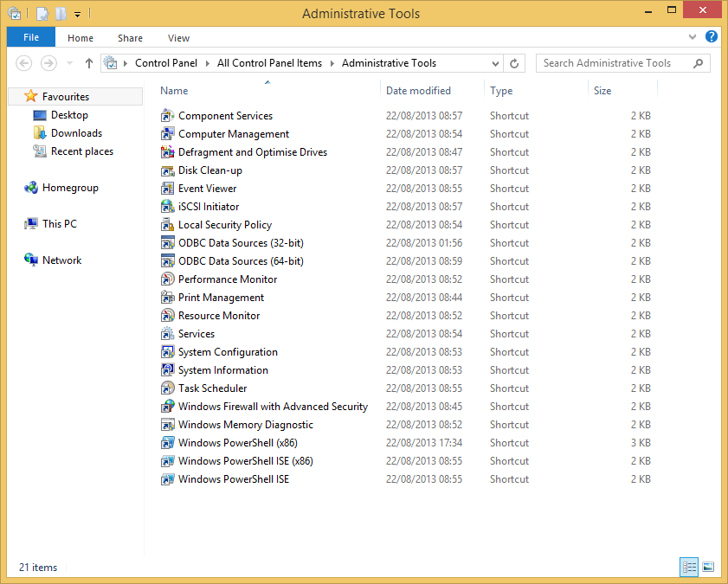Select the Print Management icon
The image size is (728, 584).
[x=167, y=298]
